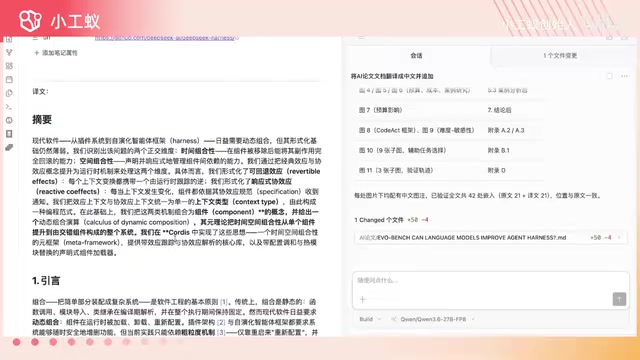Click citation link [3] in 引言 paragraph
This screenshot has width=640, height=360.
click(x=221, y=333)
